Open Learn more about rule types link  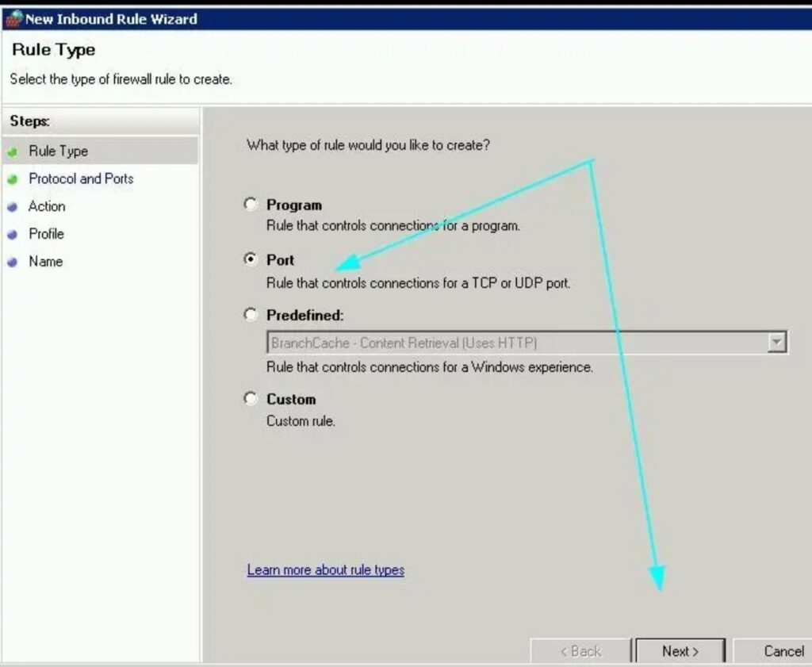[x=325, y=570]
